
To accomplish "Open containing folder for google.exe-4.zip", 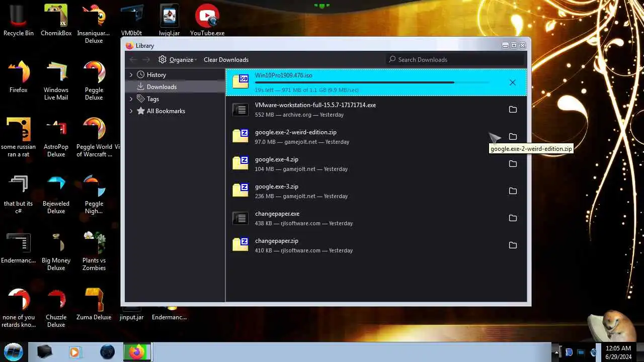I will coord(513,164).
